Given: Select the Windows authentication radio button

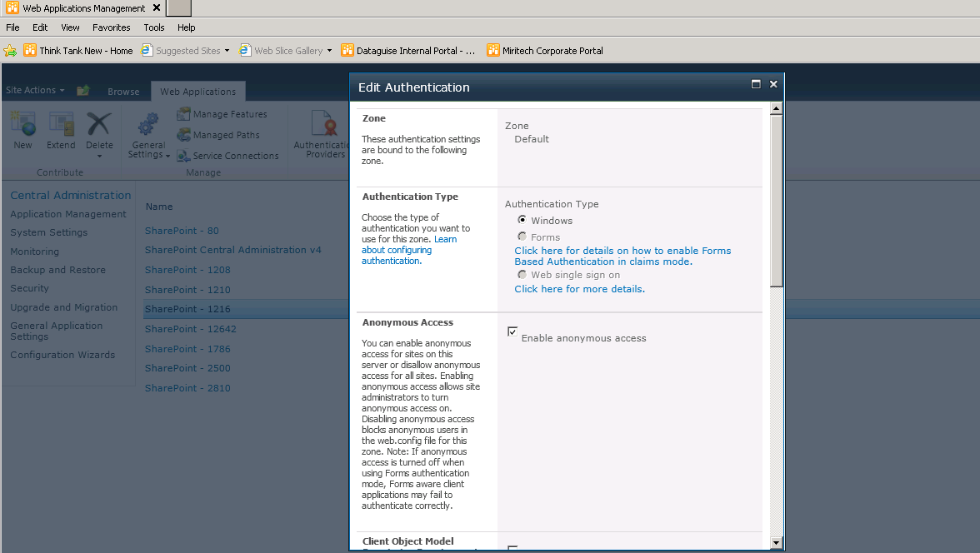Looking at the screenshot, I should point(522,220).
